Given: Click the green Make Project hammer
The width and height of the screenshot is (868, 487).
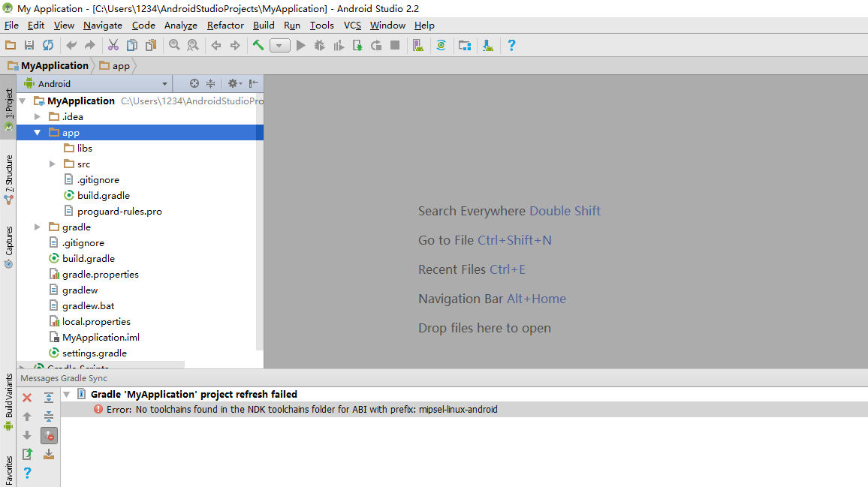Looking at the screenshot, I should (x=258, y=45).
